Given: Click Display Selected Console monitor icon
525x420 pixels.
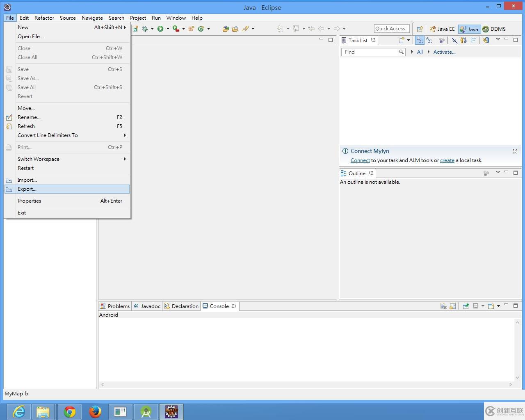Looking at the screenshot, I should point(475,306).
